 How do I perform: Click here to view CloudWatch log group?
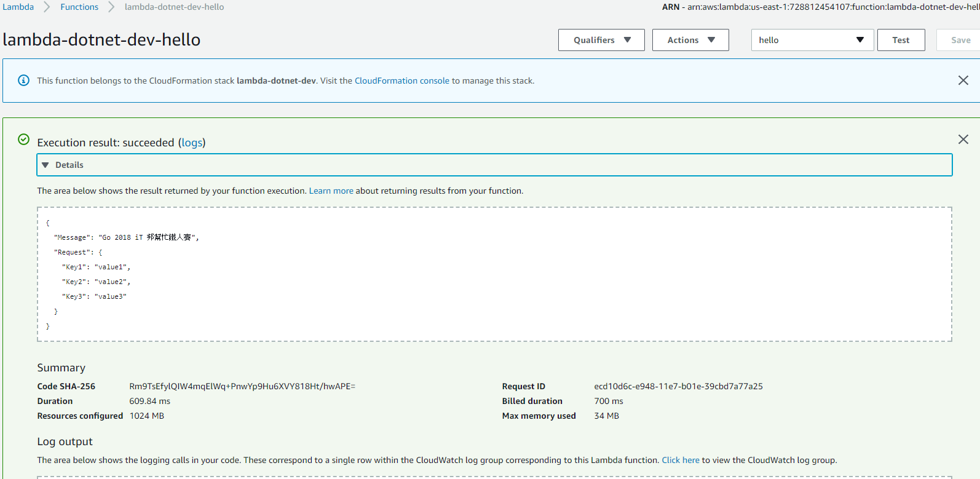(x=680, y=461)
